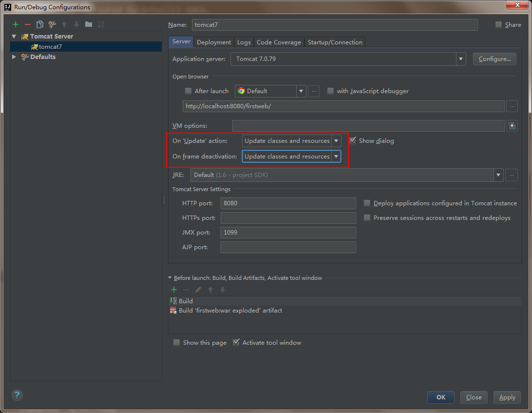Click the VM options input field

[368, 126]
